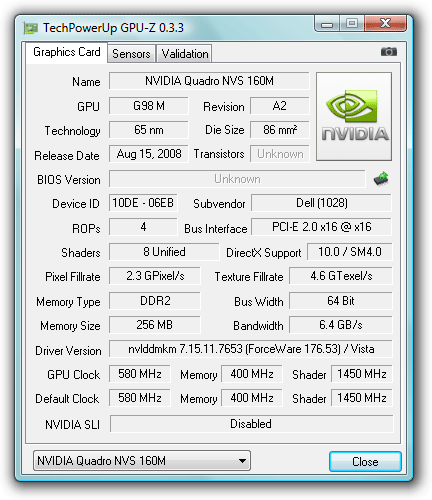Image resolution: width=432 pixels, height=500 pixels.
Task: Click GPU Clock row Memory 400 MHz field
Action: (x=252, y=374)
